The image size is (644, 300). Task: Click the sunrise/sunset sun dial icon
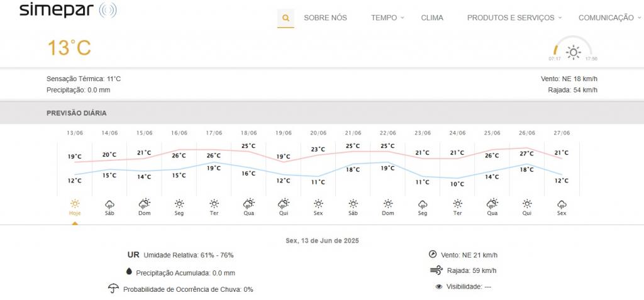point(573,52)
